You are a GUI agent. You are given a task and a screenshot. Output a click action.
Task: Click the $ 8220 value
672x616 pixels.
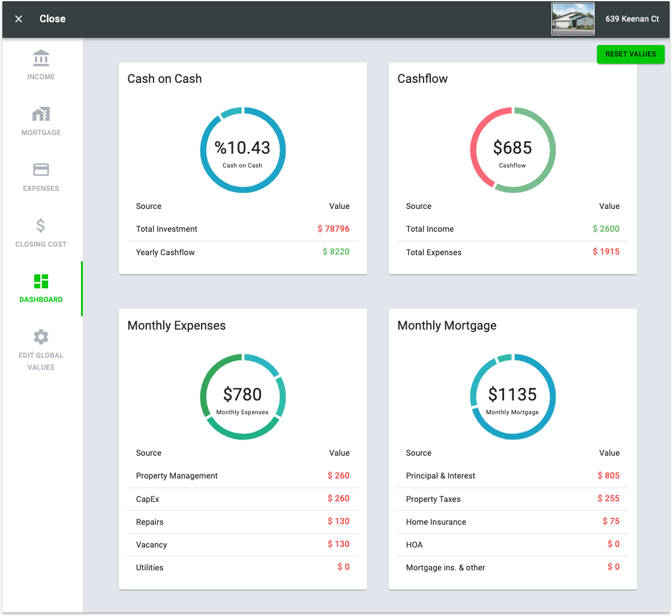(336, 252)
